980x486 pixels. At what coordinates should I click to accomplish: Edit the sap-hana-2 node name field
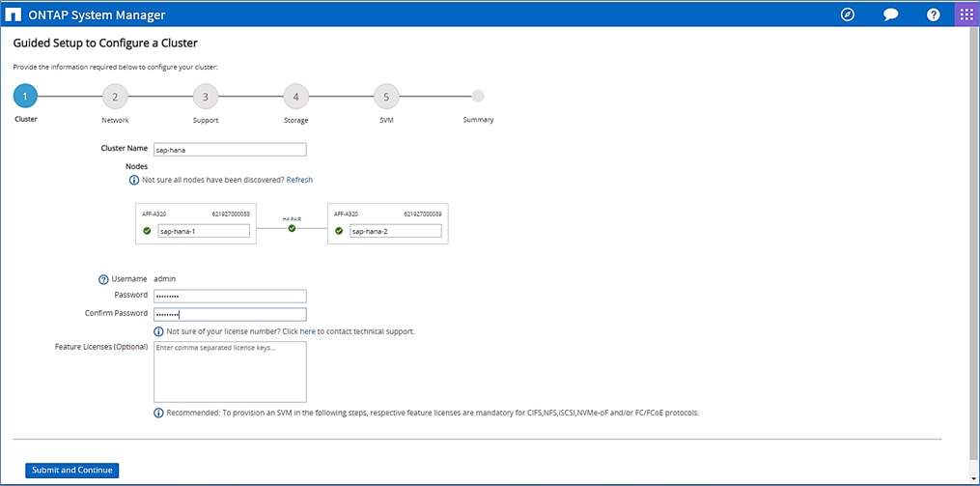(x=396, y=231)
